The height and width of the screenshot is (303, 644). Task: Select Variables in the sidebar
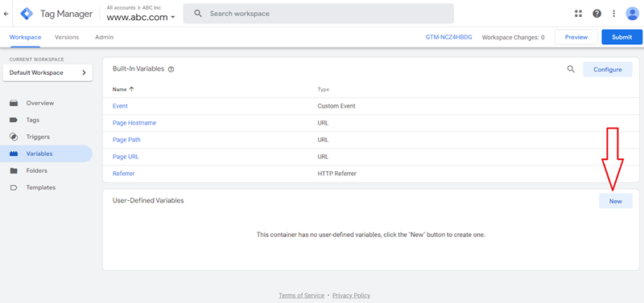pyautogui.click(x=46, y=154)
